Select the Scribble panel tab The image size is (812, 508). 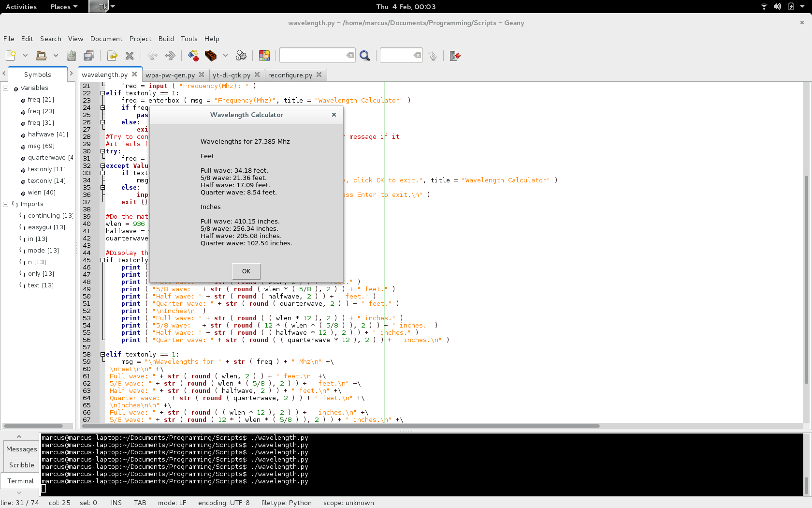coord(22,465)
